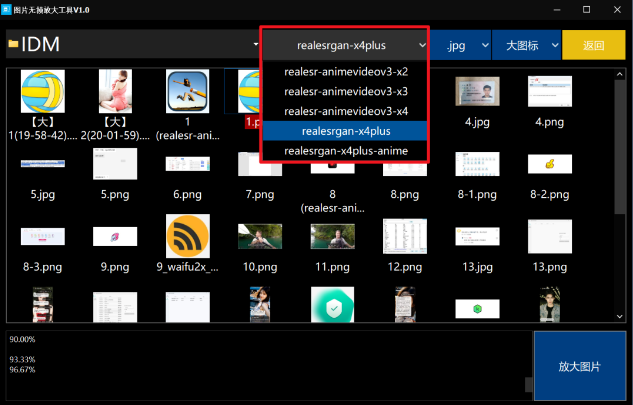Select the 12.png thumbnail
Screen dimensions: 633x405
[x=405, y=236]
